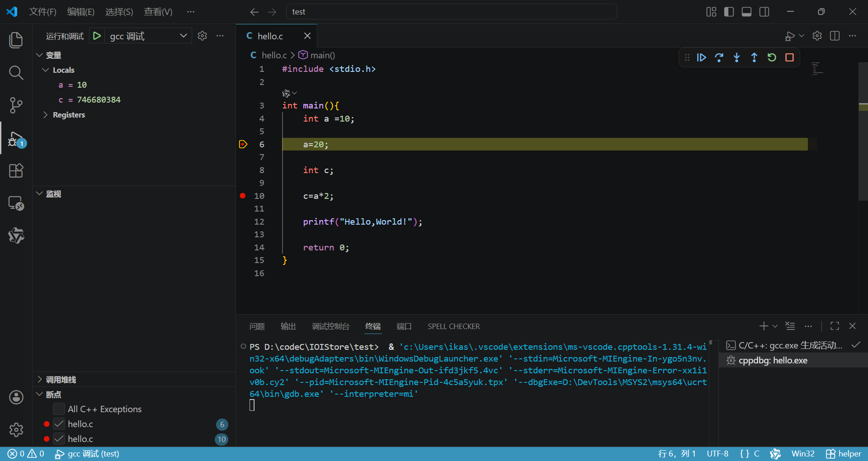Stop the debug session
868x461 pixels.
(x=789, y=57)
